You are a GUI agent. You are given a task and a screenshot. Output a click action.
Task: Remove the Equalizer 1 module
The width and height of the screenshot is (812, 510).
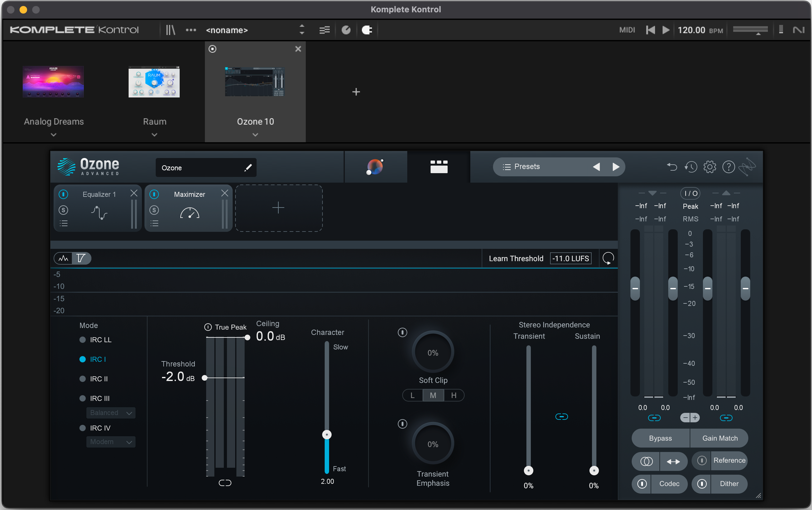[x=134, y=193]
